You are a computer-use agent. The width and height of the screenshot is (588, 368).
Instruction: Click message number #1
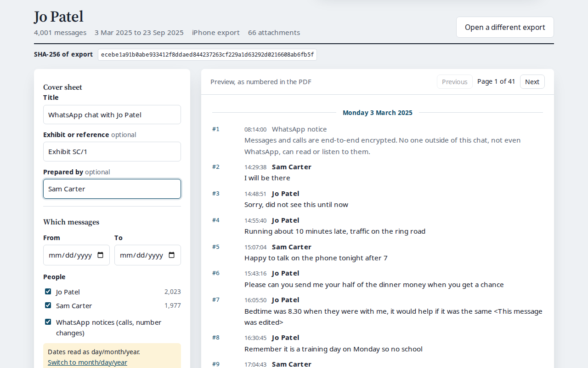pyautogui.click(x=216, y=129)
